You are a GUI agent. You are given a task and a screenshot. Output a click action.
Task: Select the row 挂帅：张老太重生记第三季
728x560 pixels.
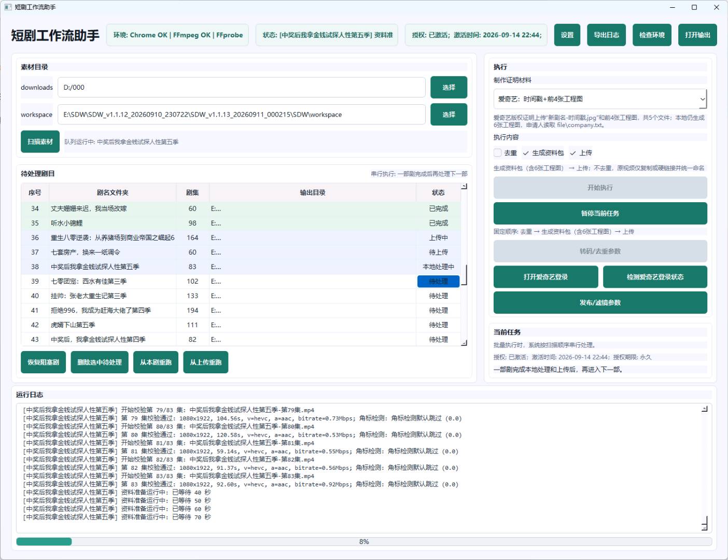(241, 296)
